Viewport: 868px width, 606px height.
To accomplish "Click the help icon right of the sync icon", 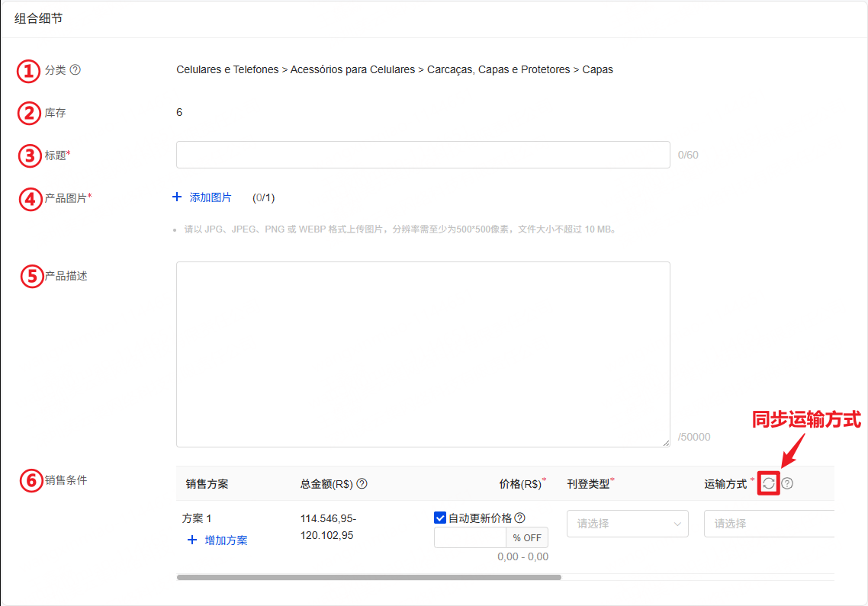I will coord(788,483).
